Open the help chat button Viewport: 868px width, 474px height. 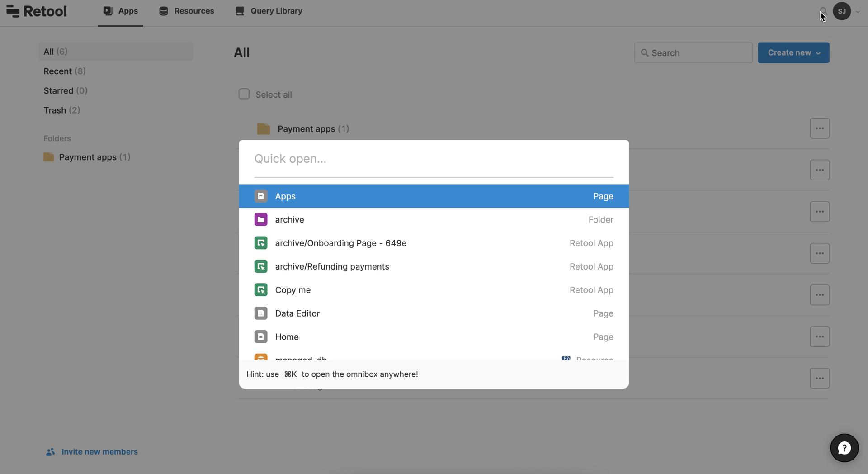click(844, 448)
